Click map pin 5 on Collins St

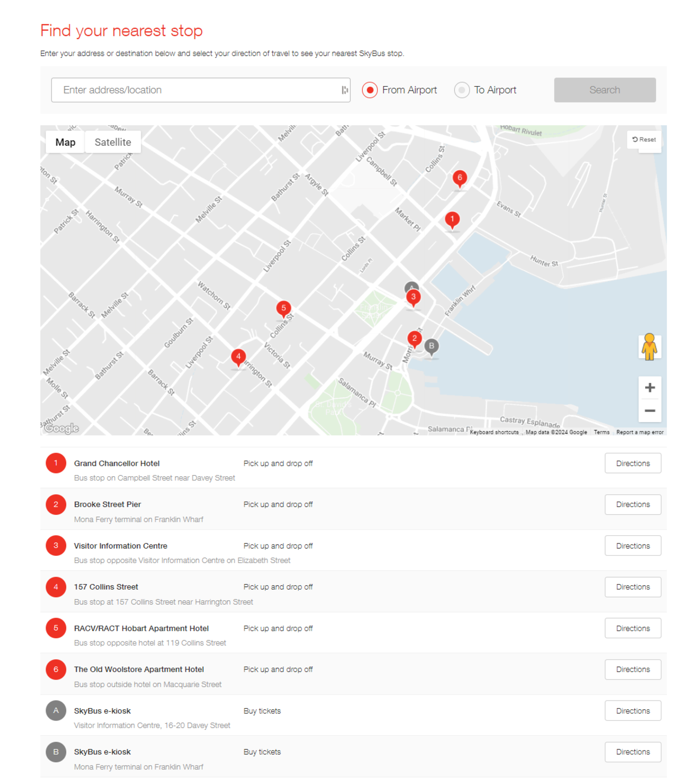(283, 308)
